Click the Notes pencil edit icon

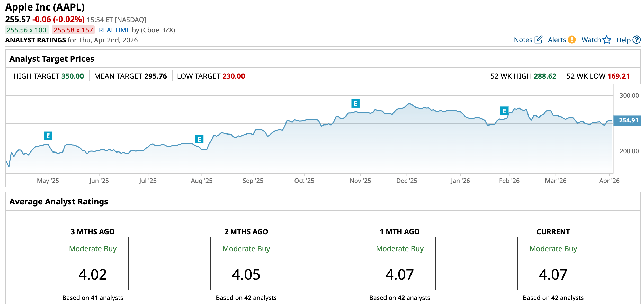(x=538, y=40)
